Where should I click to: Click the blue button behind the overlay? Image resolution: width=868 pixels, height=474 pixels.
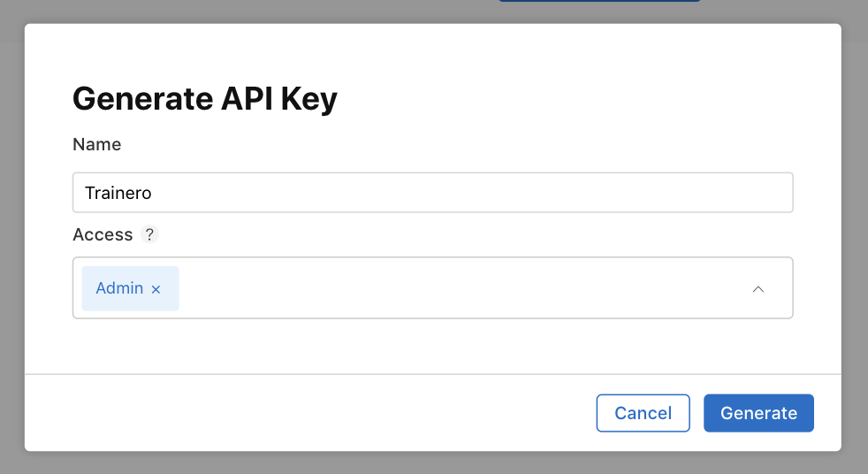point(599,1)
